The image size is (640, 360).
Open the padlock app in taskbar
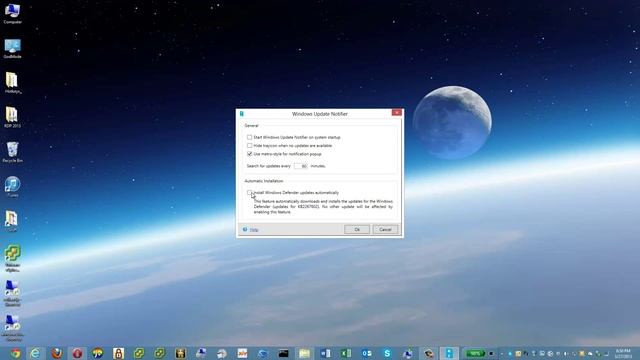[x=118, y=353]
